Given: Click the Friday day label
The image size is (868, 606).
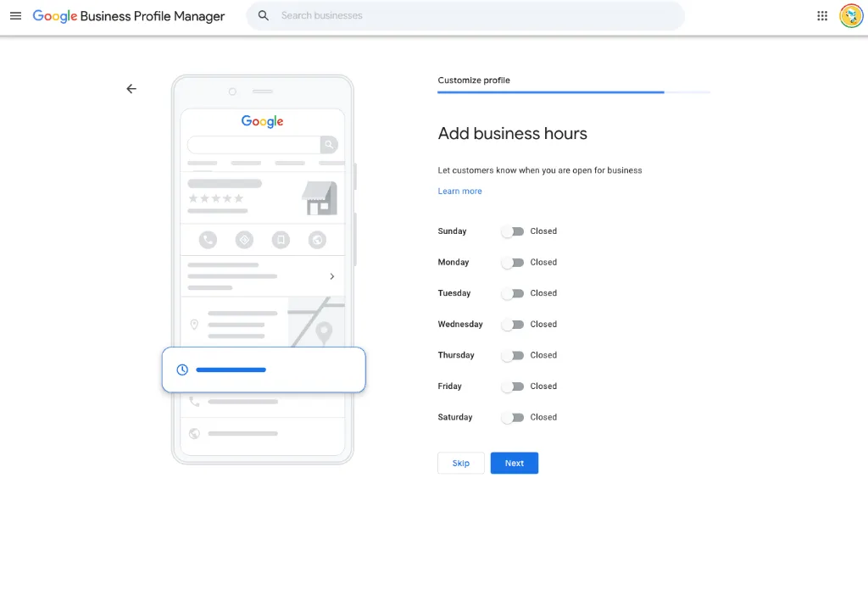Looking at the screenshot, I should click(x=449, y=386).
